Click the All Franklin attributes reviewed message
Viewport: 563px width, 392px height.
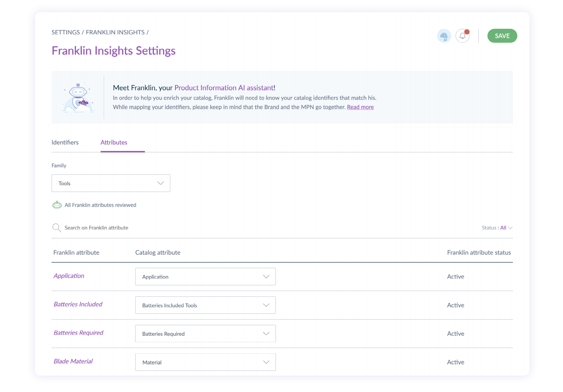point(100,205)
